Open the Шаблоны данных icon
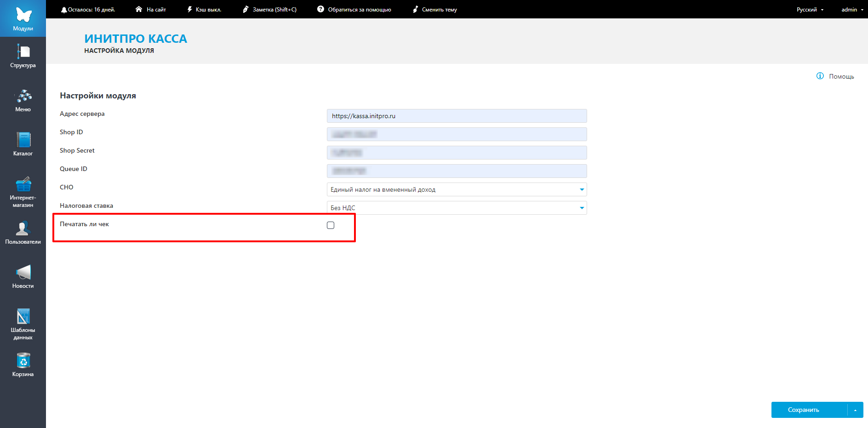 pos(23,316)
